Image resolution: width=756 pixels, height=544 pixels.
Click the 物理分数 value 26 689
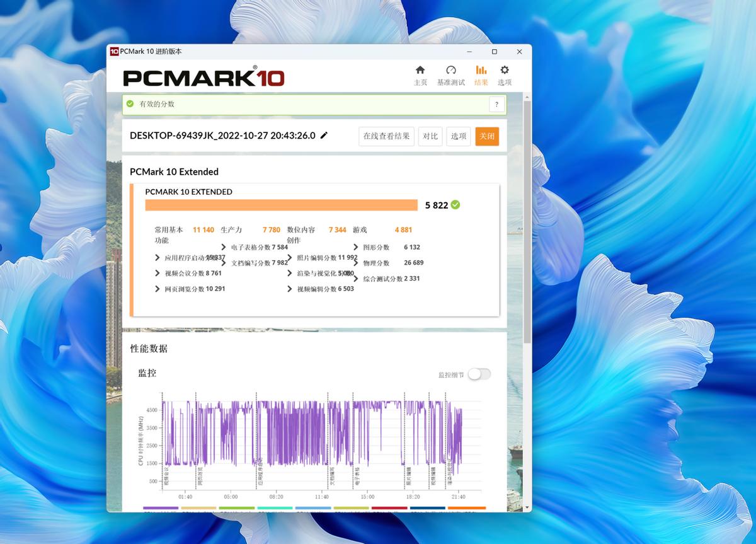(x=414, y=263)
